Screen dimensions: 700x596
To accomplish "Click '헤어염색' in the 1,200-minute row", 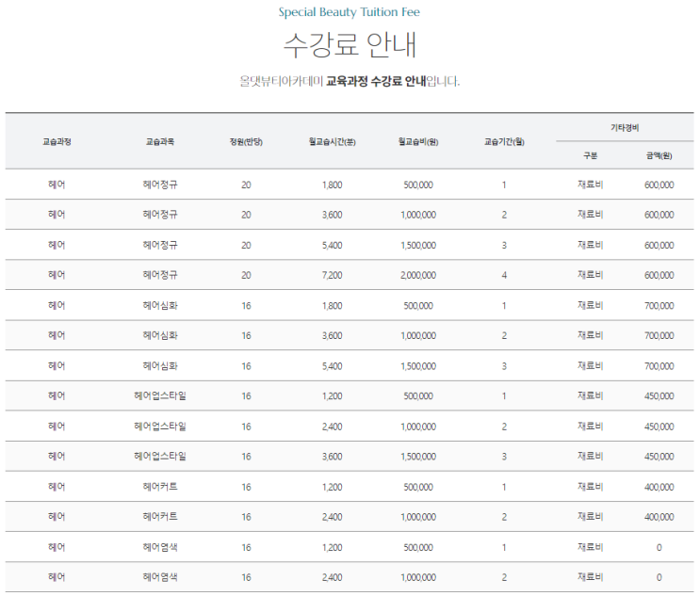I will tap(160, 547).
